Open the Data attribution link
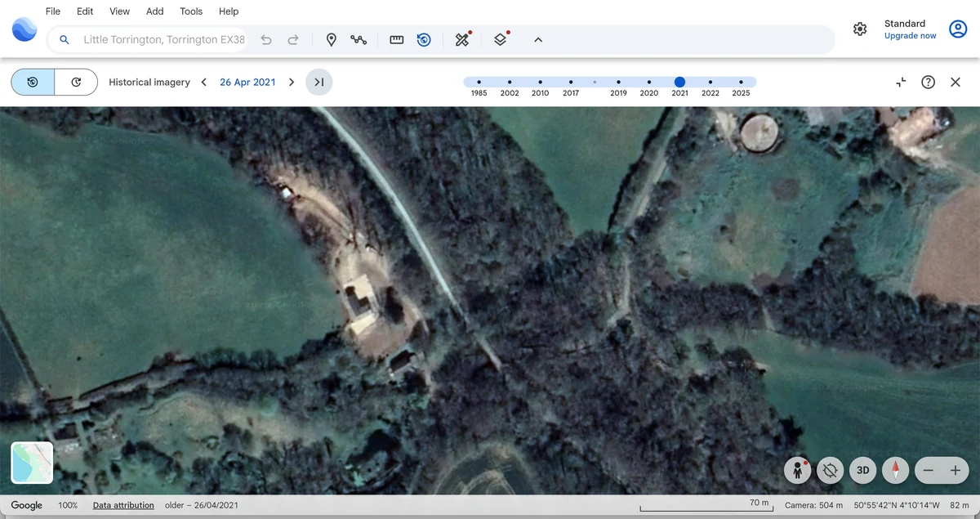This screenshot has height=519, width=980. coord(123,505)
